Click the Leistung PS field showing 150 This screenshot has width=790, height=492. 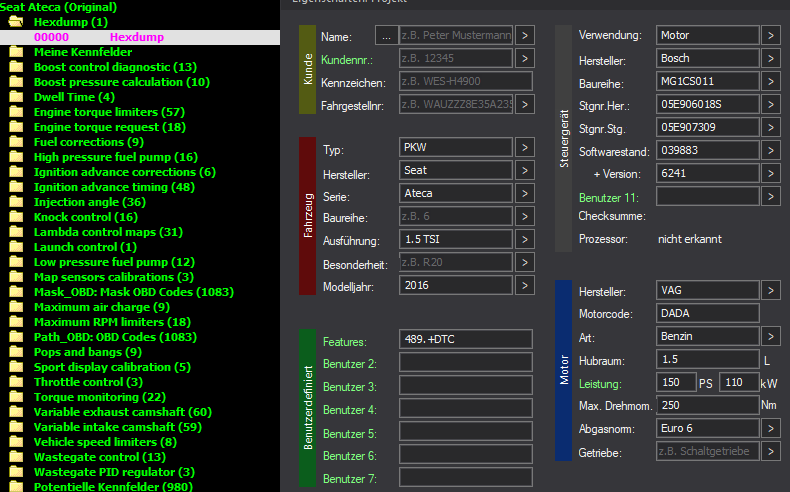point(676,382)
